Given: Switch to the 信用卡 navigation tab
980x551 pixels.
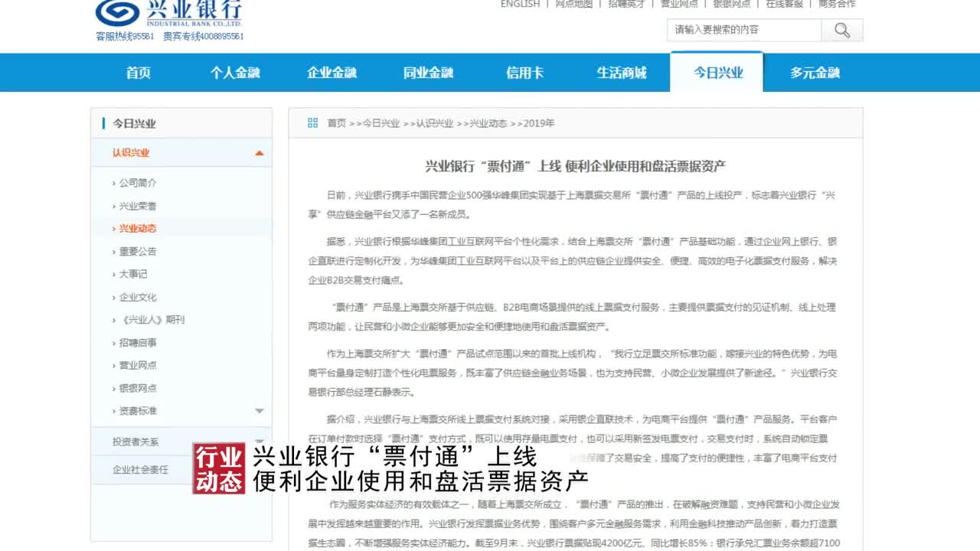Looking at the screenshot, I should click(x=524, y=73).
